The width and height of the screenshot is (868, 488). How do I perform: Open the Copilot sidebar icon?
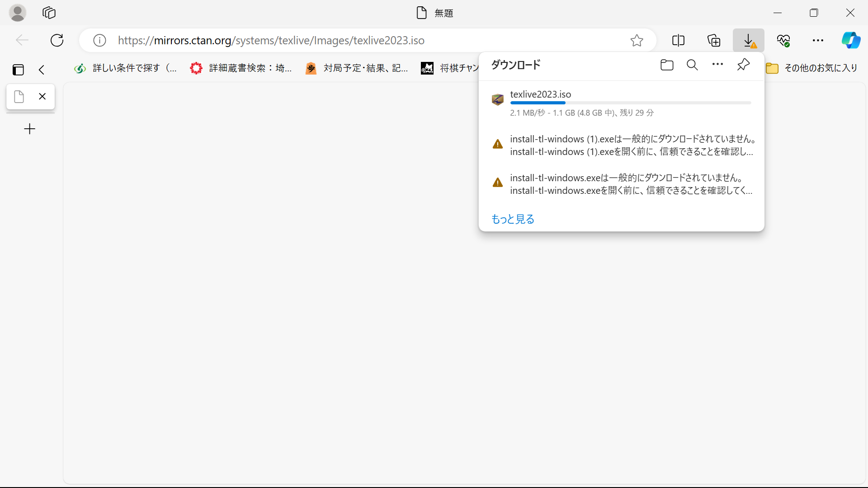pyautogui.click(x=850, y=40)
